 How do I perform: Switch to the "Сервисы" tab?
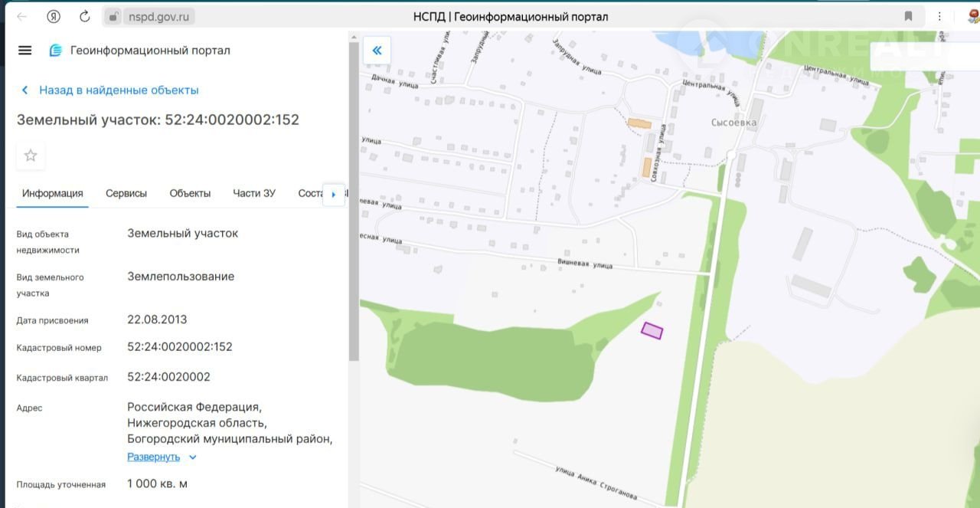coord(126,193)
